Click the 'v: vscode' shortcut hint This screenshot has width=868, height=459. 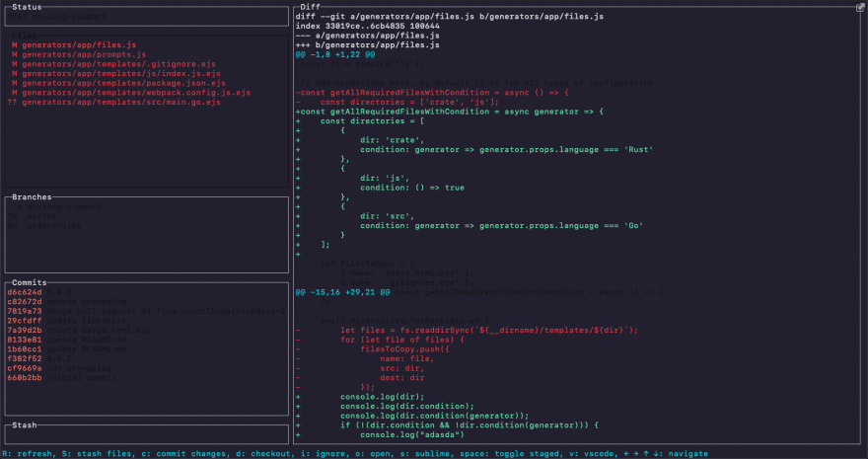pyautogui.click(x=592, y=453)
